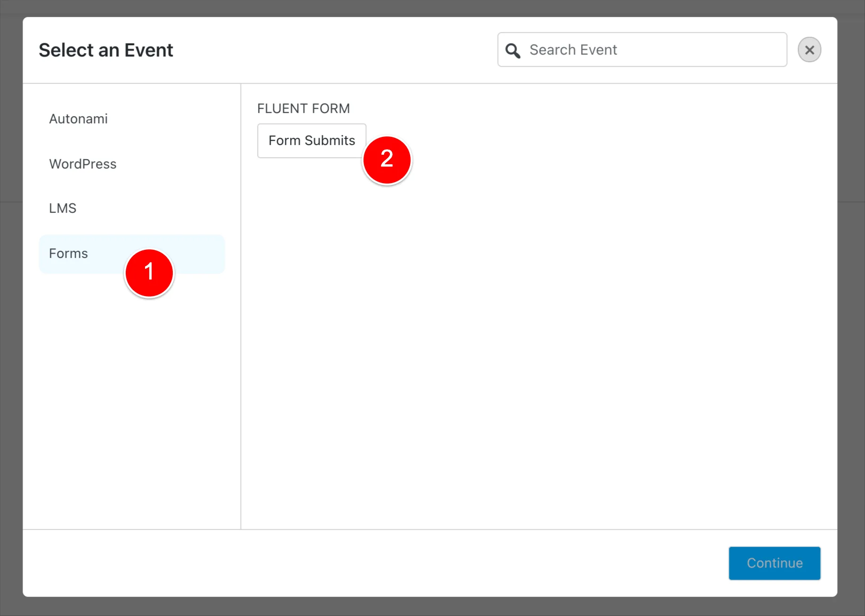This screenshot has width=865, height=616.
Task: Click the magnifier icon in the search box
Action: [x=512, y=50]
